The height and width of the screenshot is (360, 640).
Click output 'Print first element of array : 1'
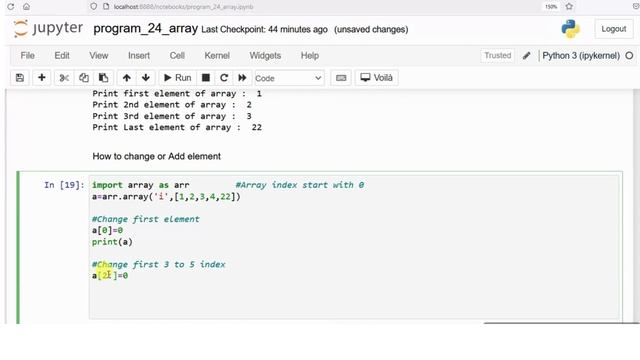click(177, 93)
